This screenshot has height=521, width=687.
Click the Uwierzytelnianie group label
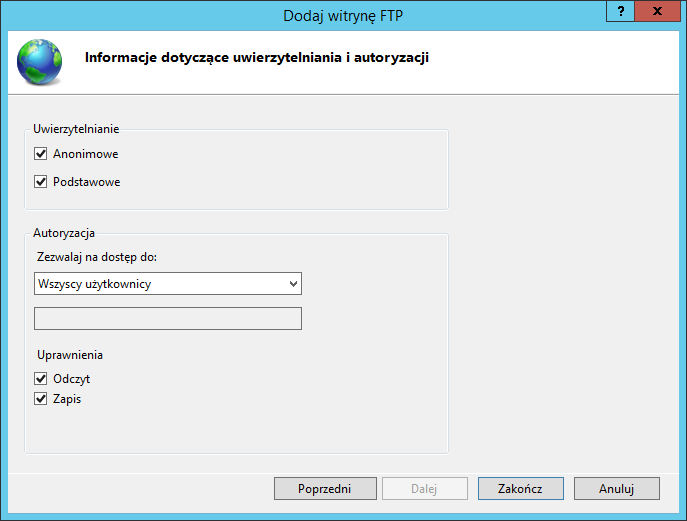pyautogui.click(x=76, y=129)
